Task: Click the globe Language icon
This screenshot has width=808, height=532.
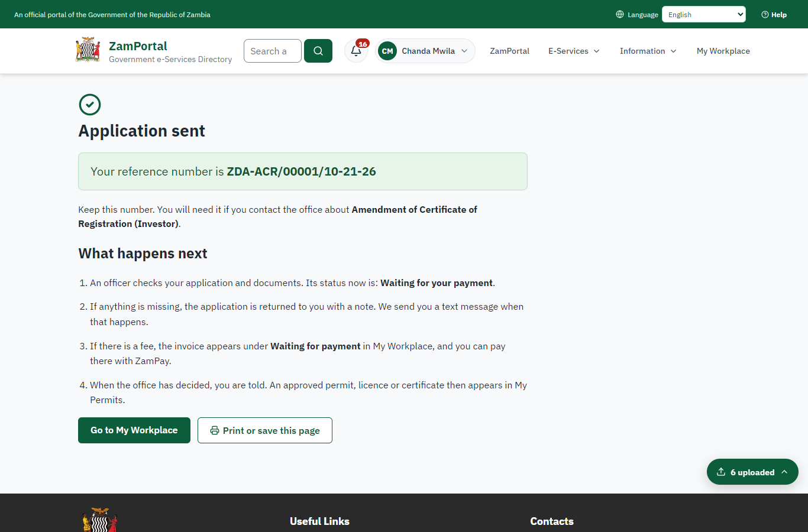Action: click(x=620, y=14)
